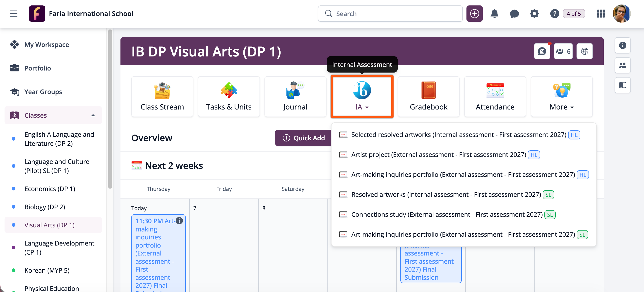This screenshot has width=644, height=292.
Task: Open the apps grid launcher icon
Action: [601, 14]
